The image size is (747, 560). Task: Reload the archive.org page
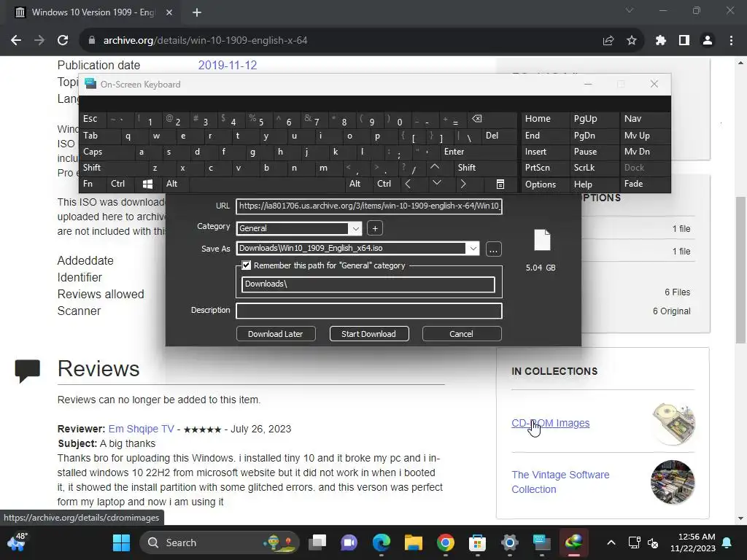[63, 41]
